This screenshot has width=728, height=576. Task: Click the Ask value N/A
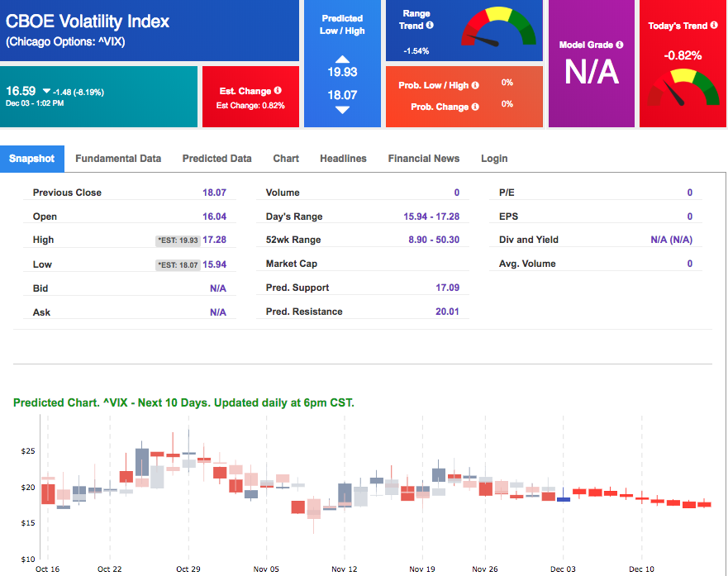click(x=218, y=312)
